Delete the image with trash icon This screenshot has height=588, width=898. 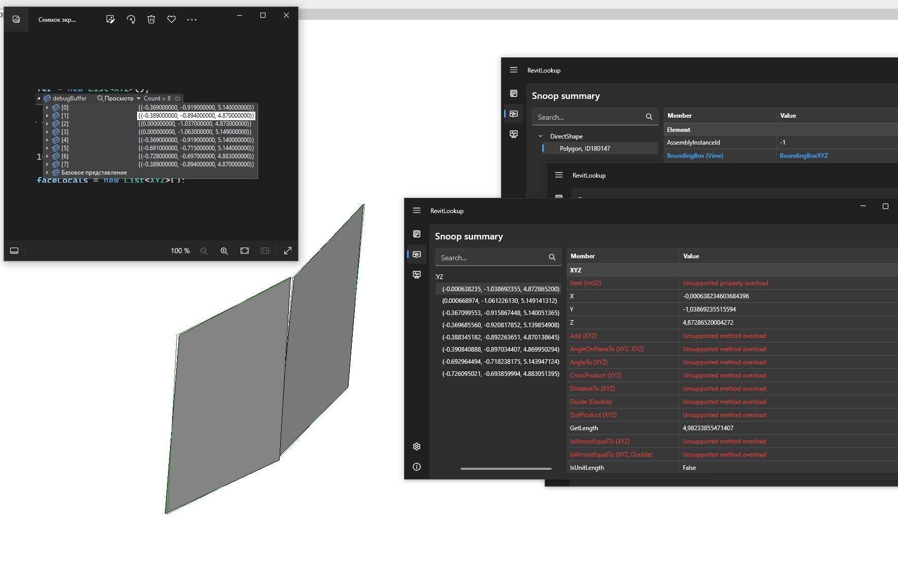[151, 19]
